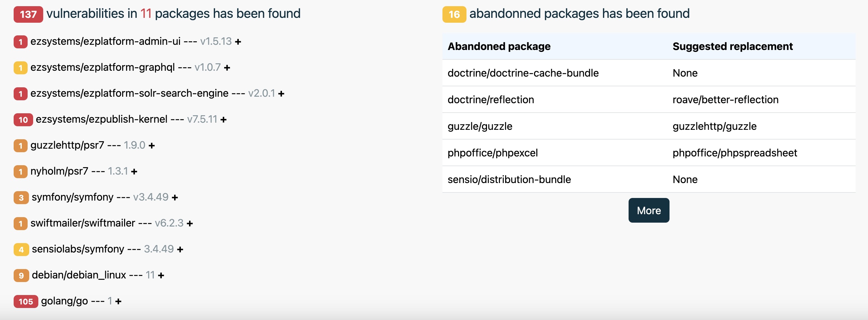Expand guzzlehttp/psr7 plus icon

[152, 145]
